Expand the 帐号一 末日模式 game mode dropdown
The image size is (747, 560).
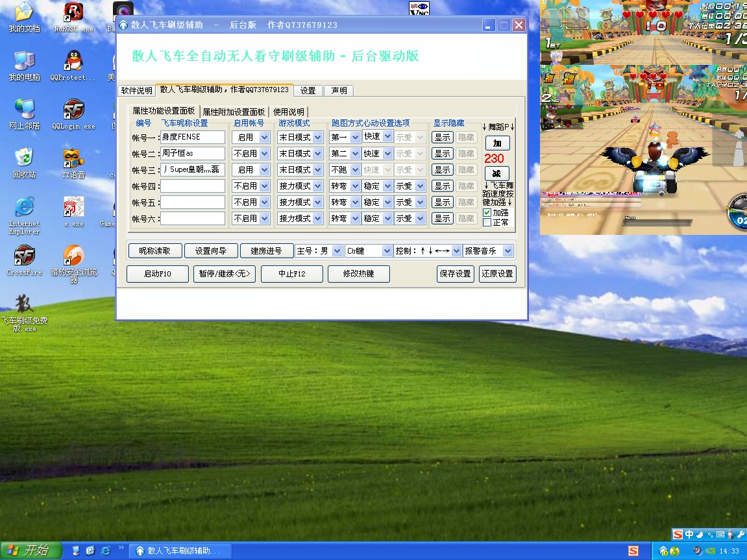(x=318, y=137)
